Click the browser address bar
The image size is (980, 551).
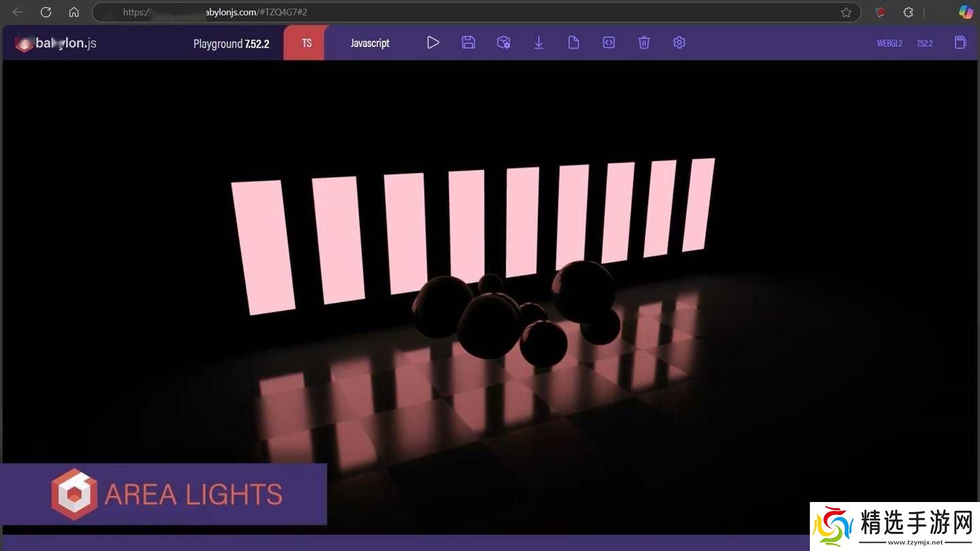point(476,12)
